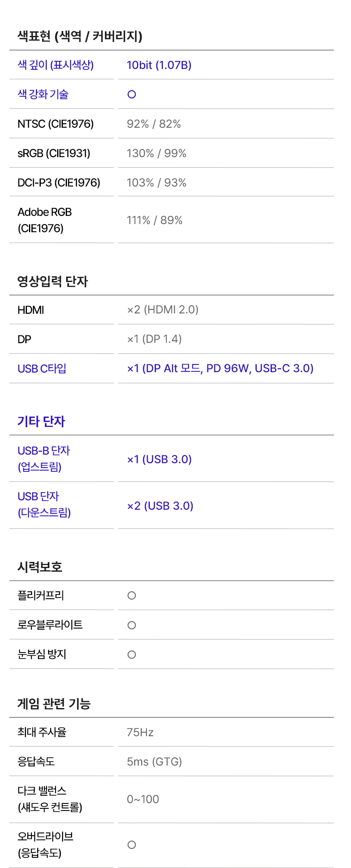Click the 기타 단자 section heading
This screenshot has width=351, height=868.
[41, 421]
